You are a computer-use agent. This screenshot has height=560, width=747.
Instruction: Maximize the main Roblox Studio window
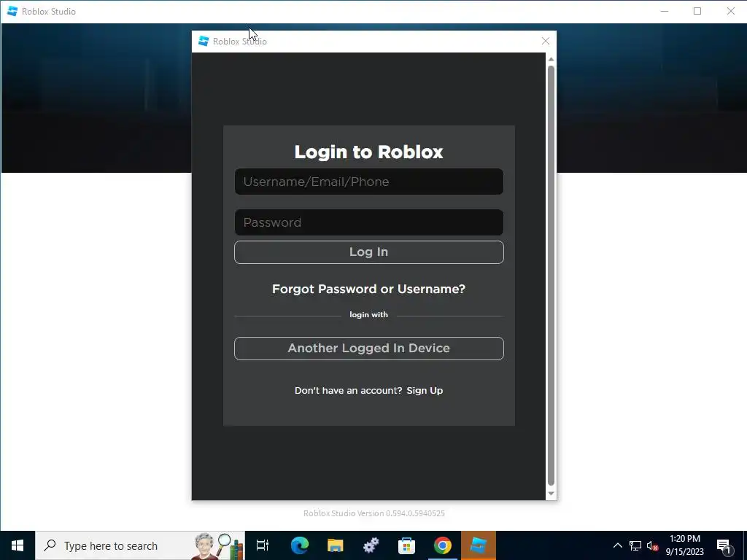coord(697,11)
